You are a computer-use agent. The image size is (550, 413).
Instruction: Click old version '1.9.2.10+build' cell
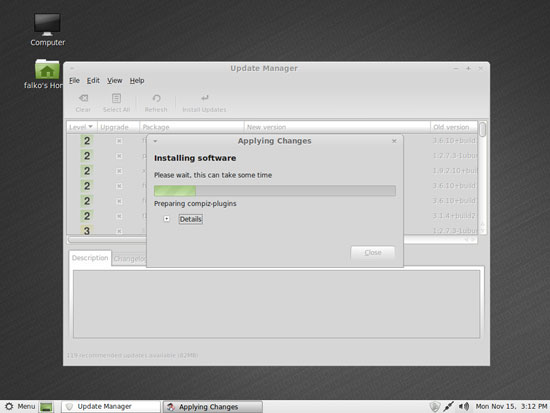455,171
